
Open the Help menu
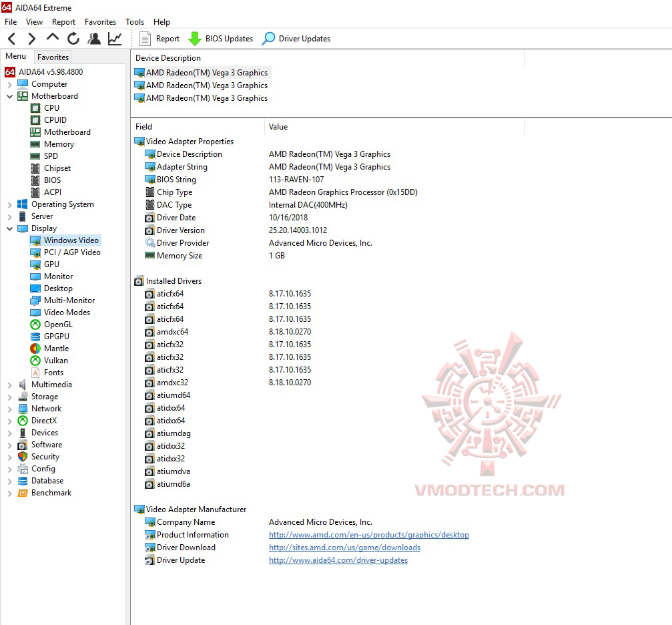pos(161,22)
